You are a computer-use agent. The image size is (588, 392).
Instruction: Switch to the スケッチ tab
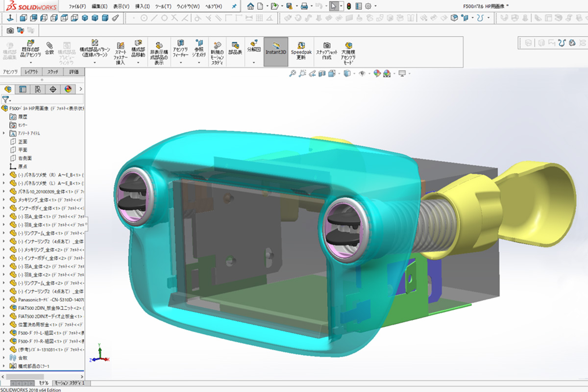click(53, 72)
